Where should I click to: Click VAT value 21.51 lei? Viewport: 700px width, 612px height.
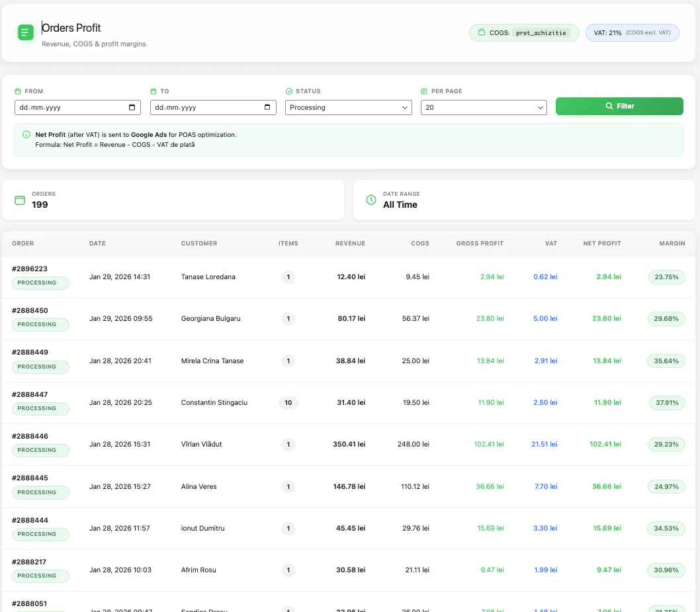point(545,444)
